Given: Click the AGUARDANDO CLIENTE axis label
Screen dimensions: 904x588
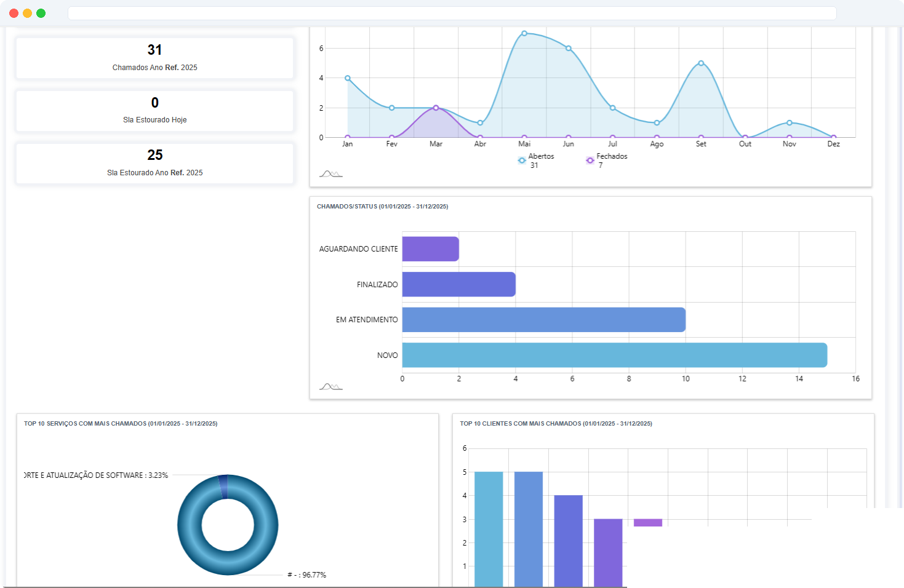Looking at the screenshot, I should click(x=358, y=249).
